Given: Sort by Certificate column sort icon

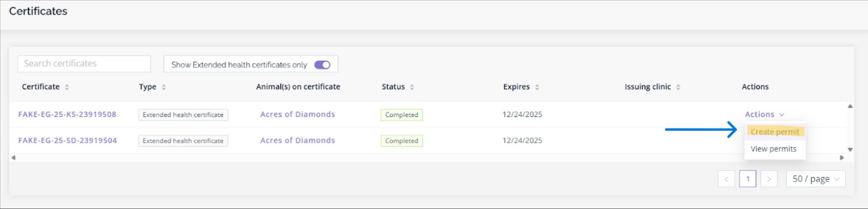Looking at the screenshot, I should coord(67,87).
